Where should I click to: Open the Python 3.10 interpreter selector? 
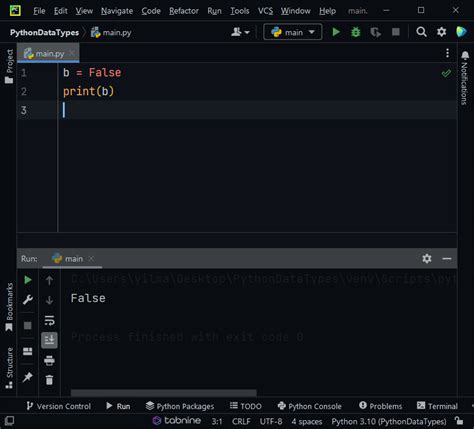coord(389,421)
